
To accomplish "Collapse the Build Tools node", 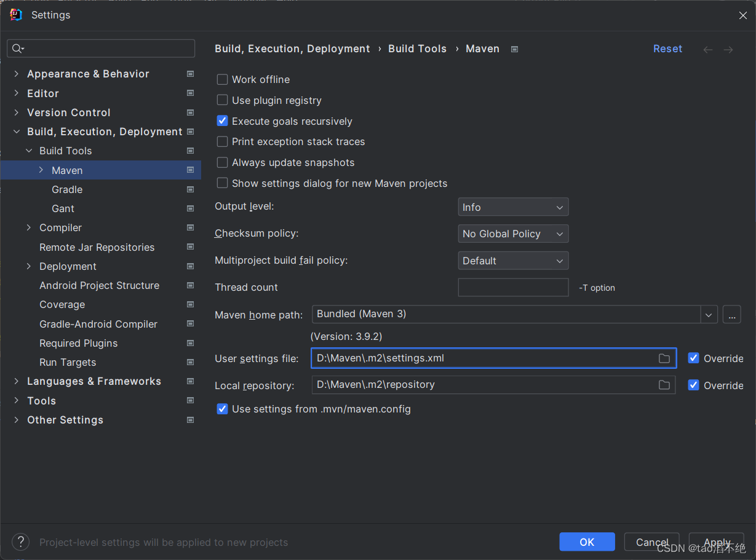I will click(29, 151).
